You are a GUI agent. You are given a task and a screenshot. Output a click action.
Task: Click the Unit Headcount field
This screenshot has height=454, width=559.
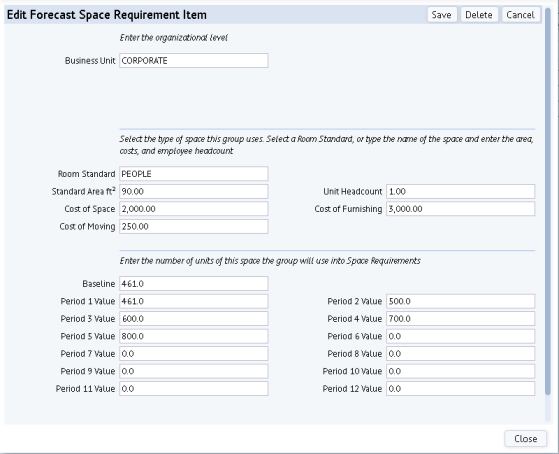tap(461, 192)
